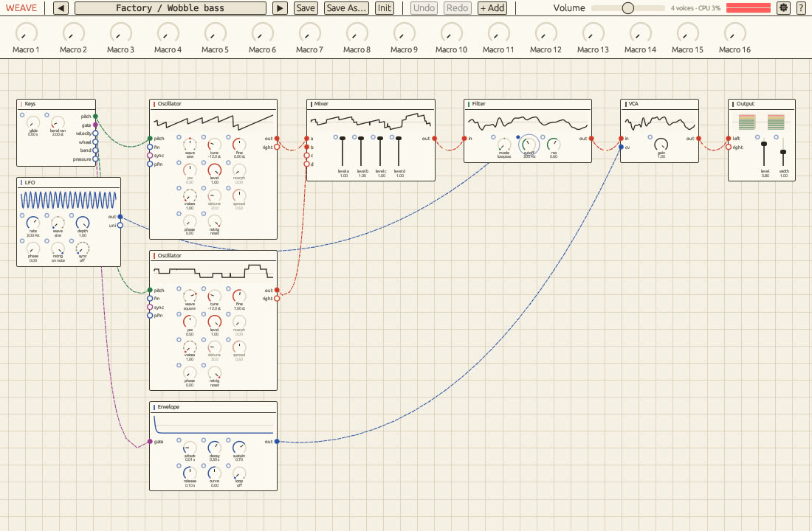
Task: Click the Init button
Action: 385,8
